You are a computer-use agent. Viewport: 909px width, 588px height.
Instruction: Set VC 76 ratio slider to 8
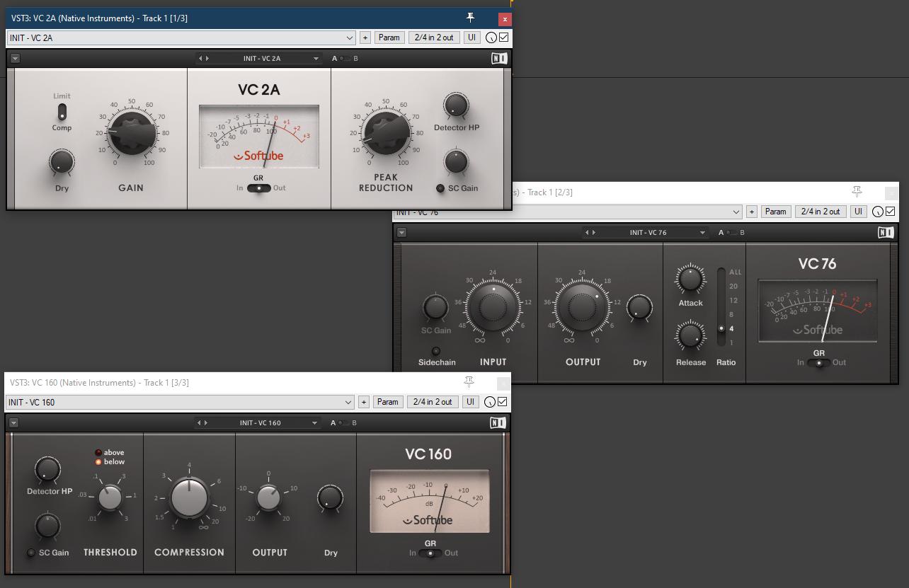click(x=731, y=315)
